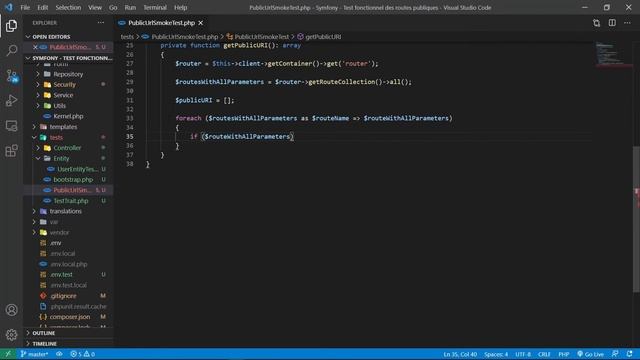Click the tests breadcrumb segment
The width and height of the screenshot is (640, 360).
[127, 37]
